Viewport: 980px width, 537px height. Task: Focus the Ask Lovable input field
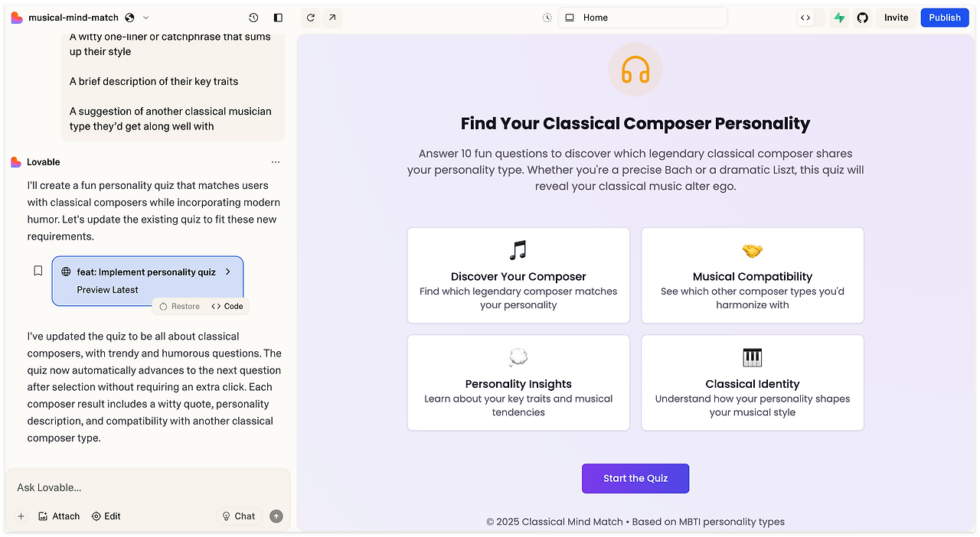click(148, 487)
